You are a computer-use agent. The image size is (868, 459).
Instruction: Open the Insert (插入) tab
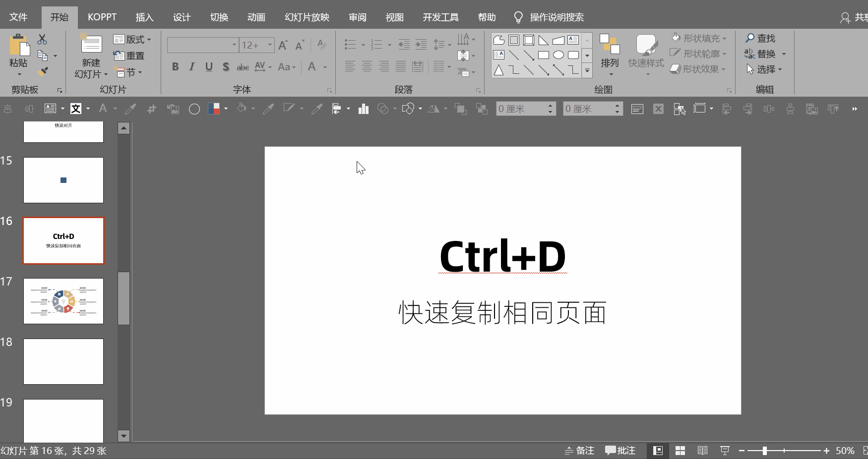pyautogui.click(x=144, y=17)
